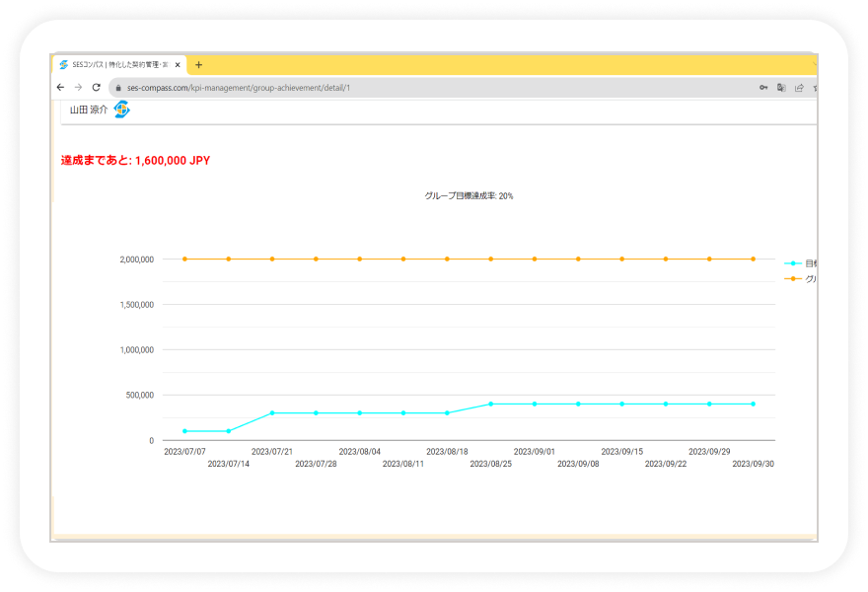Click the cyan data point at 2023/08/25

click(x=491, y=405)
